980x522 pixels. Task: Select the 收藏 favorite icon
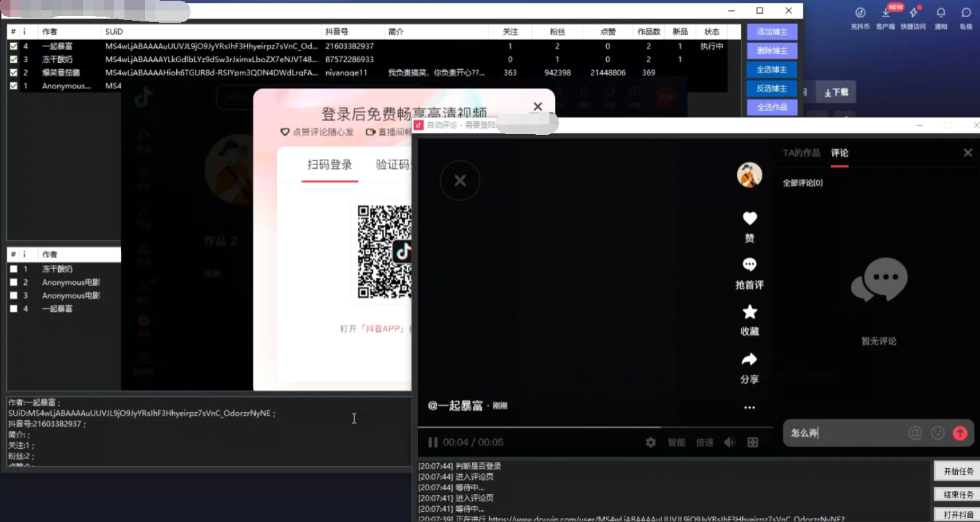(749, 311)
